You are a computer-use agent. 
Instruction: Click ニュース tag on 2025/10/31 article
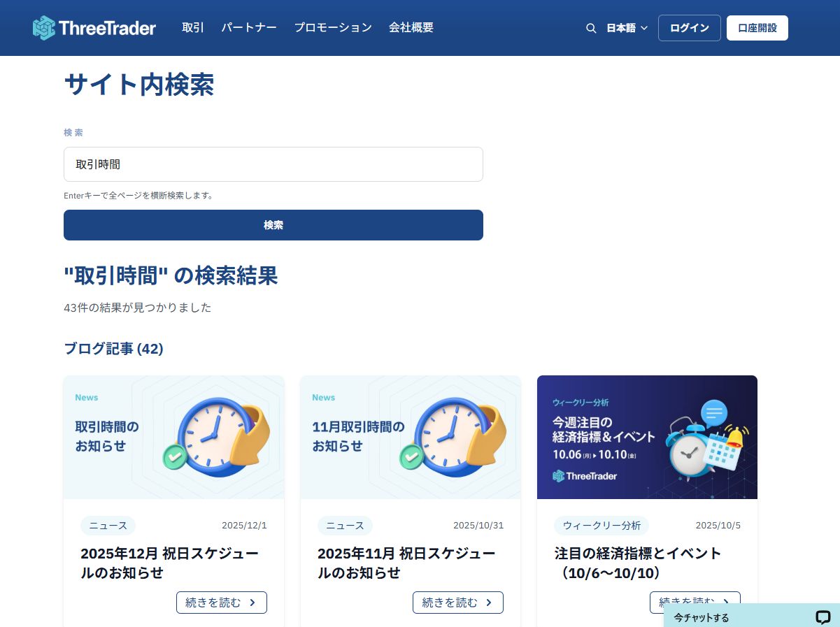coord(345,526)
